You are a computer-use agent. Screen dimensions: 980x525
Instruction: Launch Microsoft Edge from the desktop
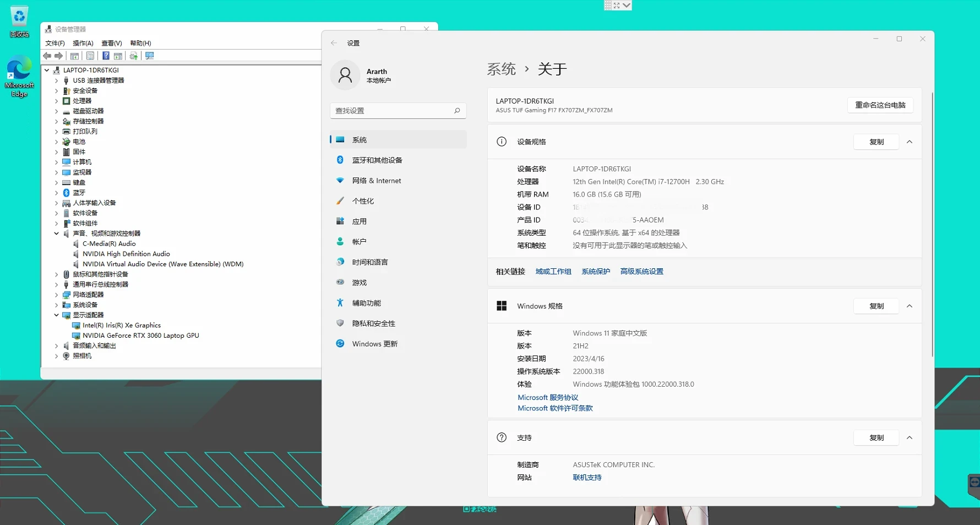tap(19, 76)
